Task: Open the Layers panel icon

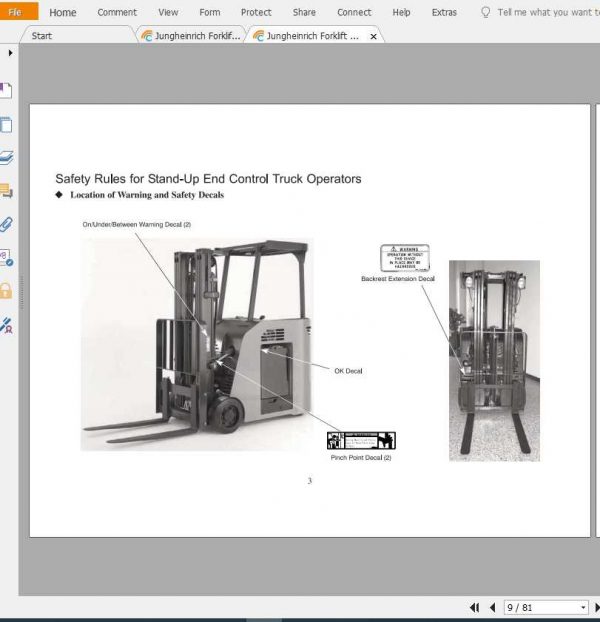Action: click(6, 157)
